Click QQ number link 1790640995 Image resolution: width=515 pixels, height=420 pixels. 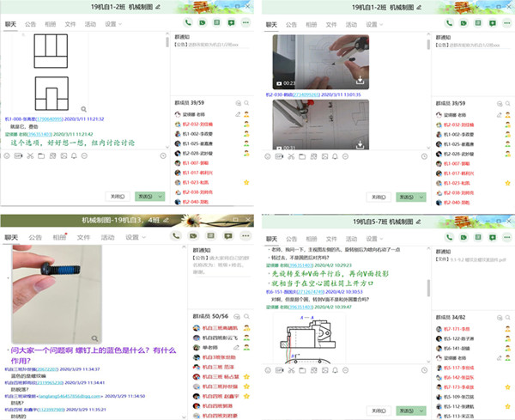pyautogui.click(x=51, y=119)
